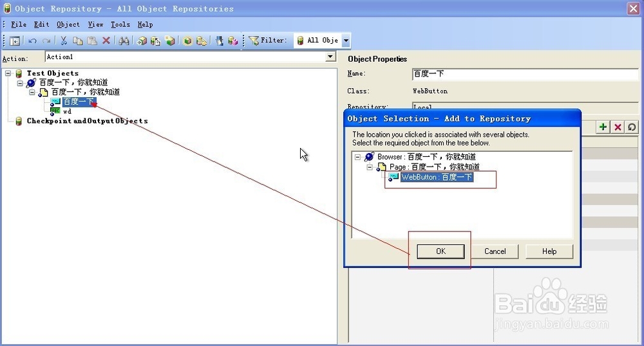Open the File menu
This screenshot has height=346, width=644.
19,24
